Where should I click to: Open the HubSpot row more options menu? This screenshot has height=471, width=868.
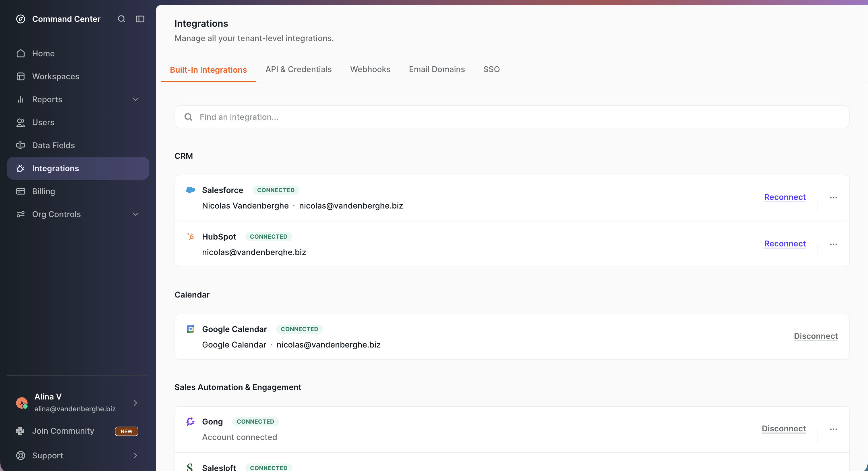(833, 244)
